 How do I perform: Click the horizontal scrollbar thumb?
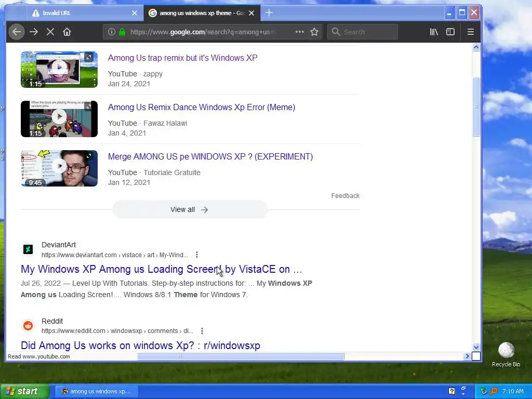click(241, 356)
